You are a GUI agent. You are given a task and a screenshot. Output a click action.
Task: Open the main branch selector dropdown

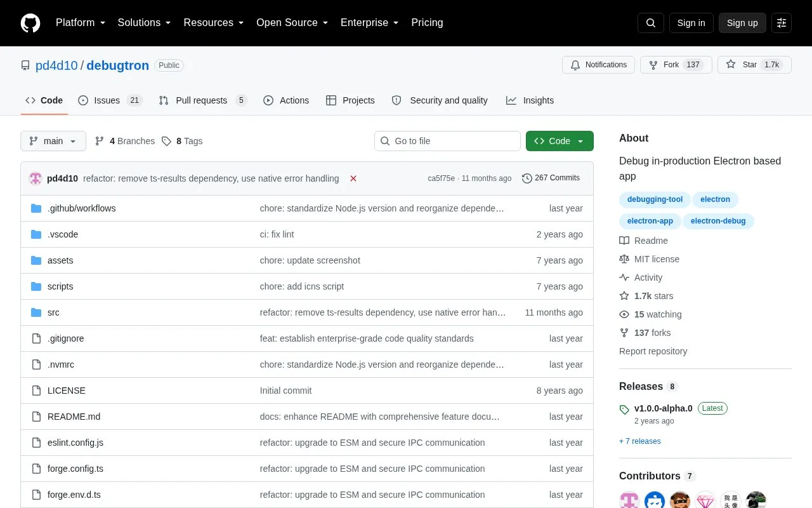pos(53,141)
